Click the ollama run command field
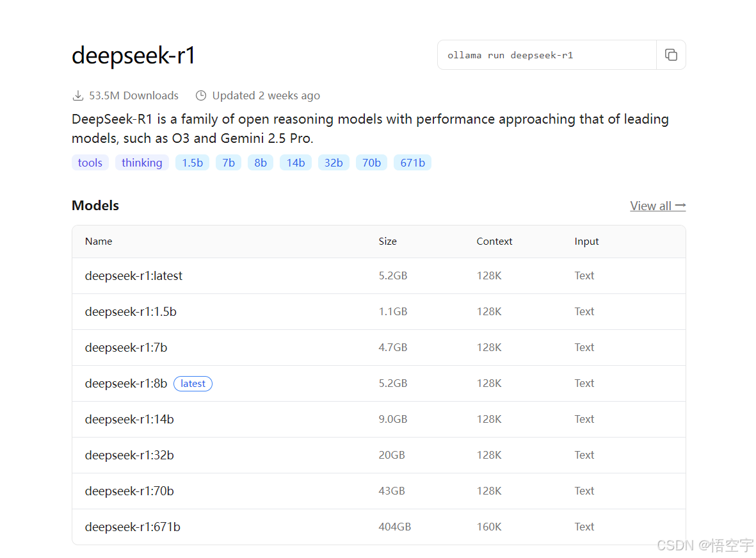The image size is (756, 558). click(x=547, y=55)
